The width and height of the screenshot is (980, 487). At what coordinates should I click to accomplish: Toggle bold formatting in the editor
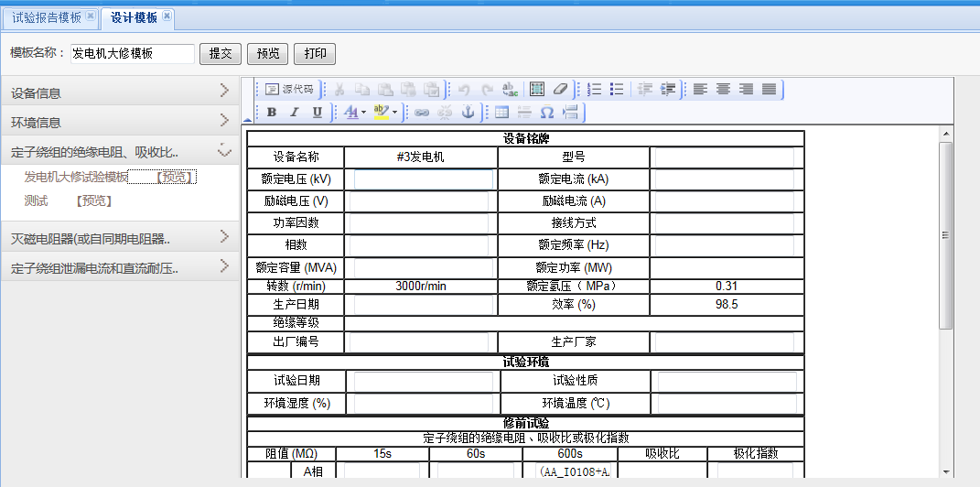272,113
